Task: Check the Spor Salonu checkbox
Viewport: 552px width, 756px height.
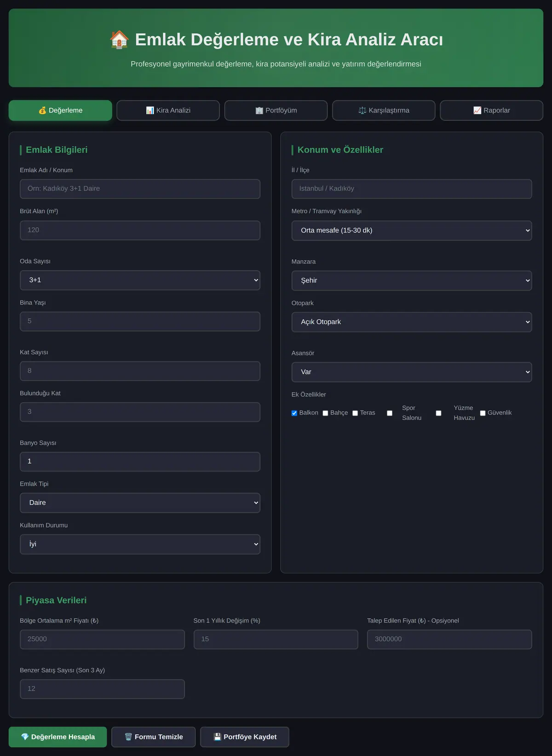Action: (x=390, y=413)
